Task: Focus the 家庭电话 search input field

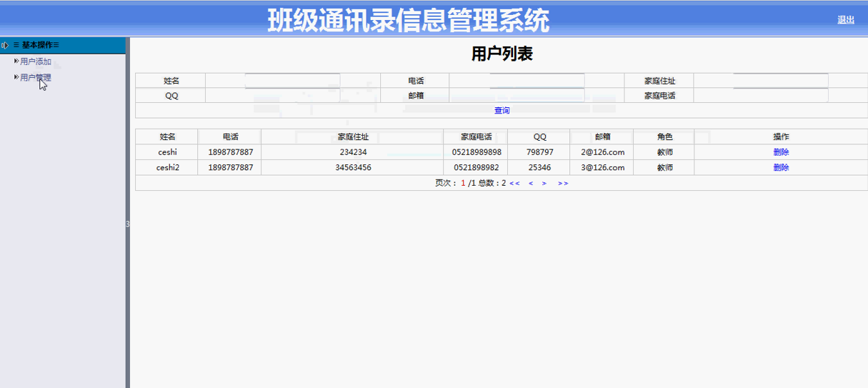Action: tap(781, 96)
